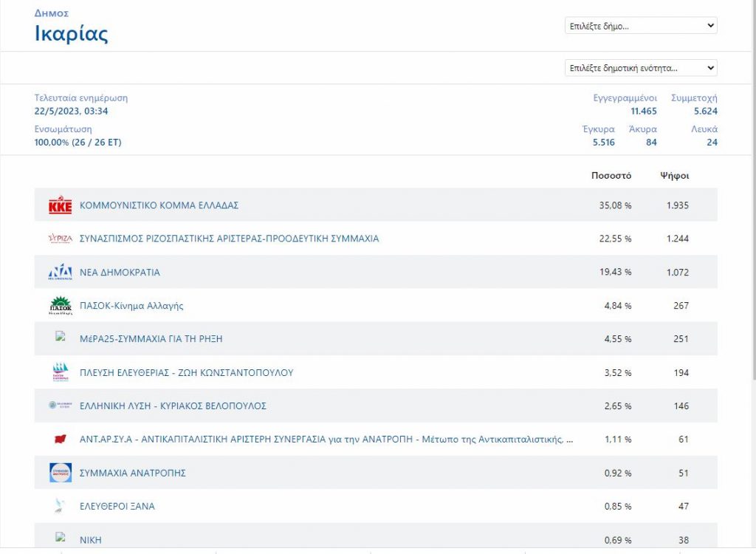Click the Συμμαχία Ανατροπής logo icon
This screenshot has width=756, height=554.
(60, 473)
